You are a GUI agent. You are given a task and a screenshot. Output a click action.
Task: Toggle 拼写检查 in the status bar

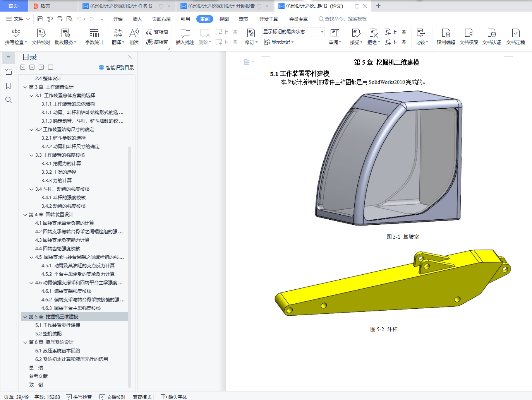point(79,397)
